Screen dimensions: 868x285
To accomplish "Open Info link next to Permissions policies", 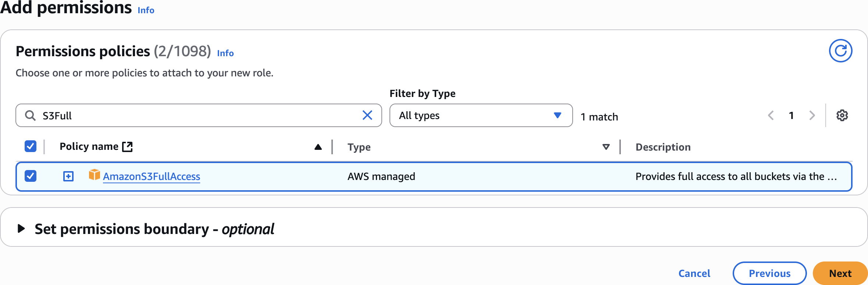I will 225,53.
